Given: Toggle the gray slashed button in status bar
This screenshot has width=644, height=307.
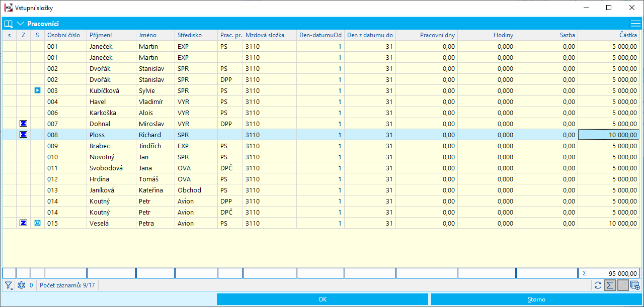Looking at the screenshot, I should 623,285.
